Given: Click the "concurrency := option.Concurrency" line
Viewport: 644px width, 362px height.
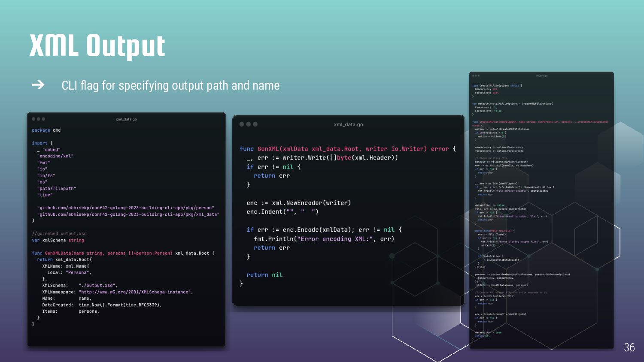Looking at the screenshot, I should pyautogui.click(x=499, y=147).
